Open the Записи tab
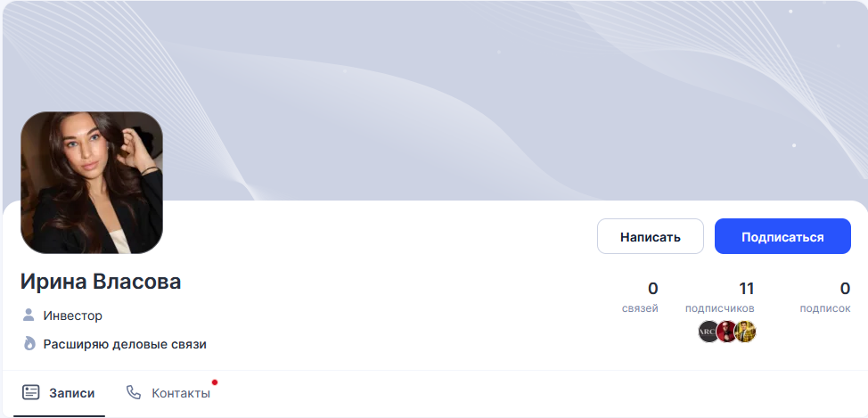The width and height of the screenshot is (868, 418). pos(59,393)
